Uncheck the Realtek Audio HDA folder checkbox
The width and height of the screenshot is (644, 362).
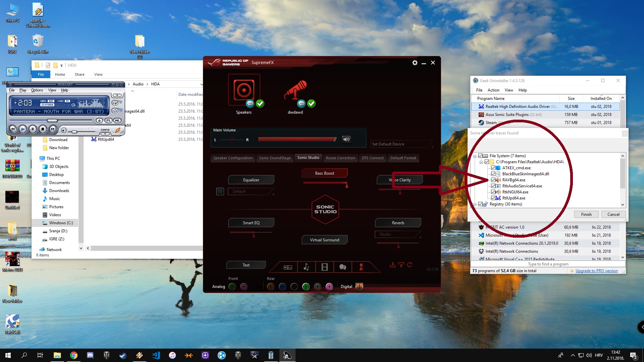tap(487, 162)
